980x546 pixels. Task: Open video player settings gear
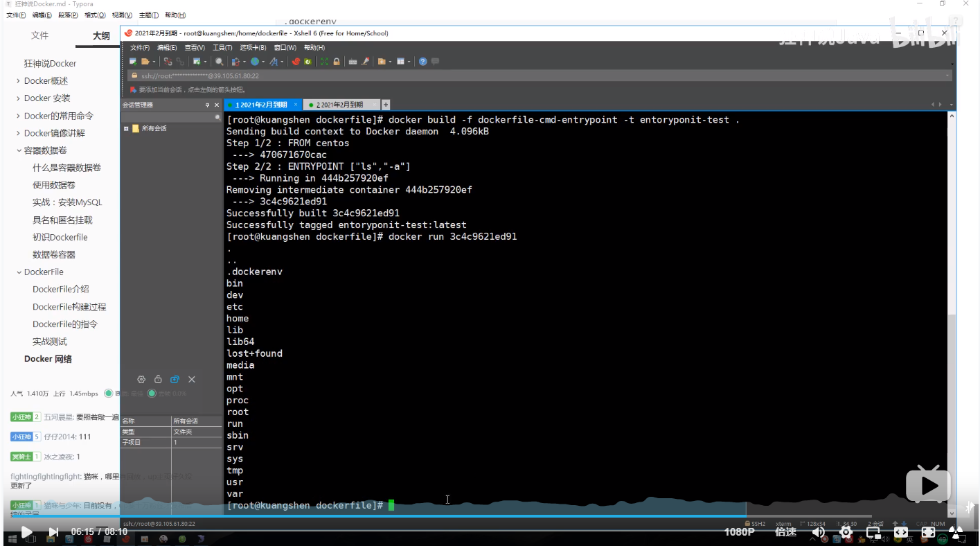tap(846, 532)
